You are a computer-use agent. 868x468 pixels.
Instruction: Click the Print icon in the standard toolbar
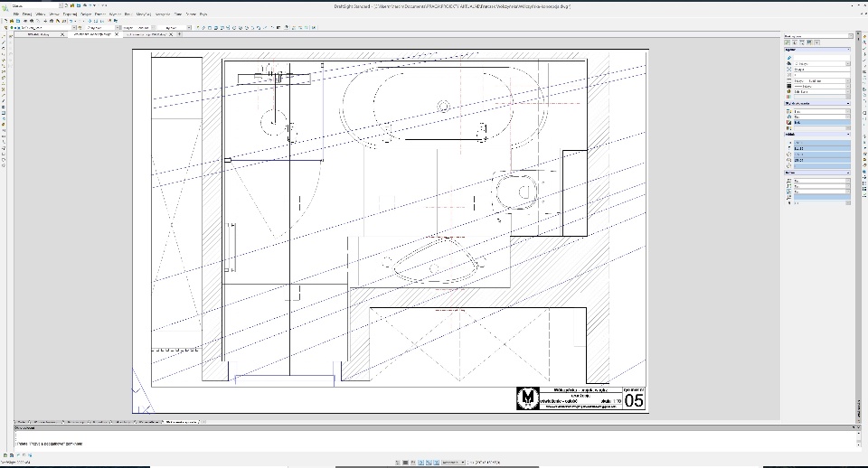(x=25, y=21)
